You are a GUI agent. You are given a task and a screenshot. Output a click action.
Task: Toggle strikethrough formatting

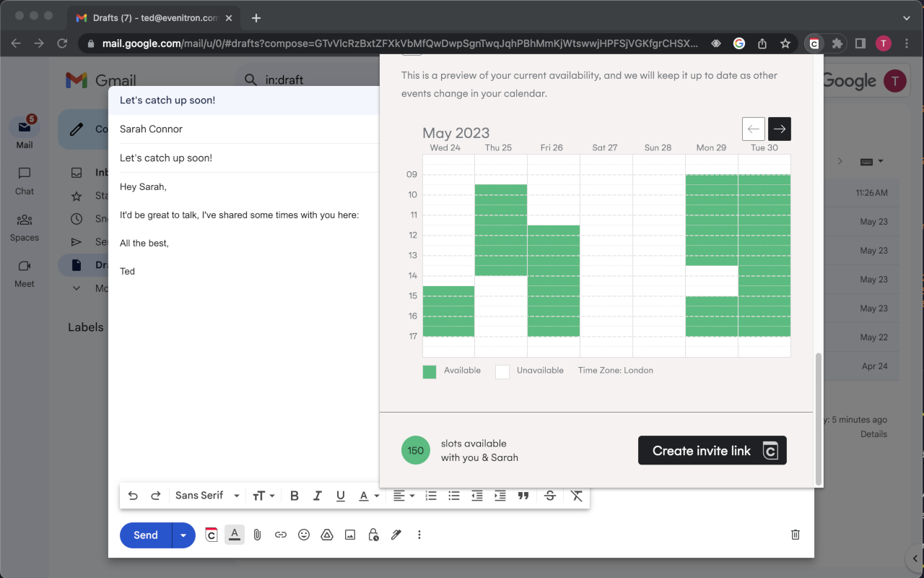pyautogui.click(x=550, y=496)
